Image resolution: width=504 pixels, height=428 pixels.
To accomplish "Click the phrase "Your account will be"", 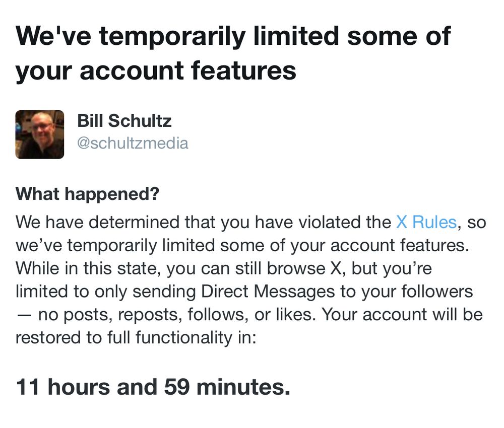I will tap(402, 315).
